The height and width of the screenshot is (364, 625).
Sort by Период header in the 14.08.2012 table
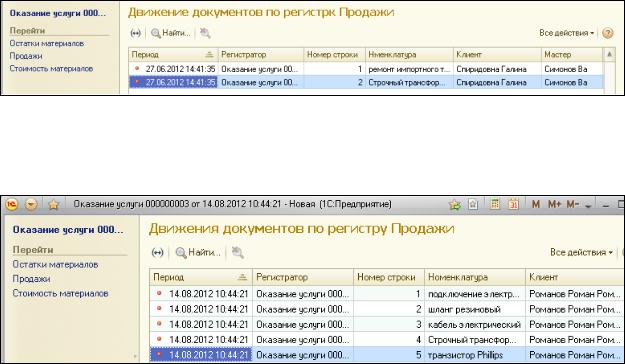pyautogui.click(x=201, y=277)
